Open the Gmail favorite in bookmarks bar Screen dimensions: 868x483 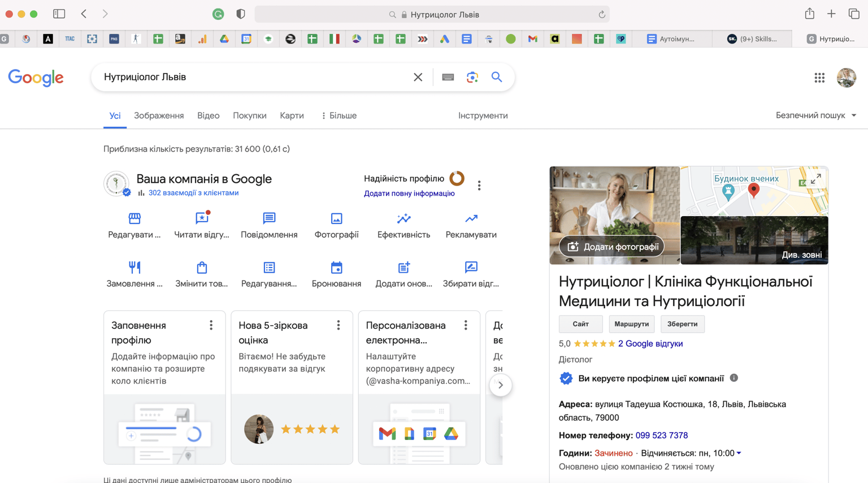[532, 39]
